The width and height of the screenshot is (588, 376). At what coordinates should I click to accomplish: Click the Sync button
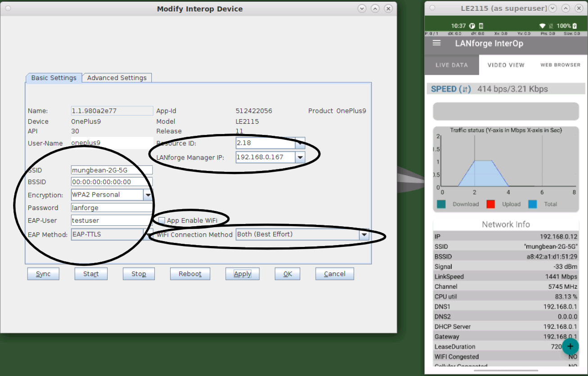point(43,274)
